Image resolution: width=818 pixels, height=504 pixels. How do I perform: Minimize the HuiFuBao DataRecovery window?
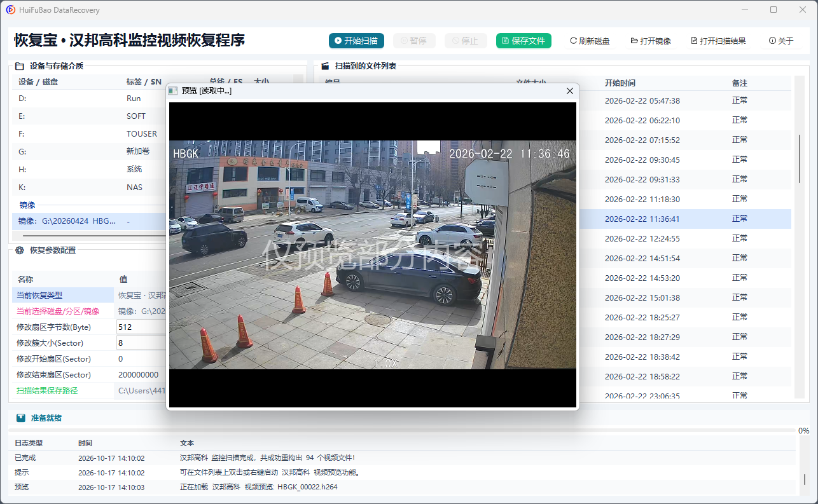pyautogui.click(x=745, y=10)
